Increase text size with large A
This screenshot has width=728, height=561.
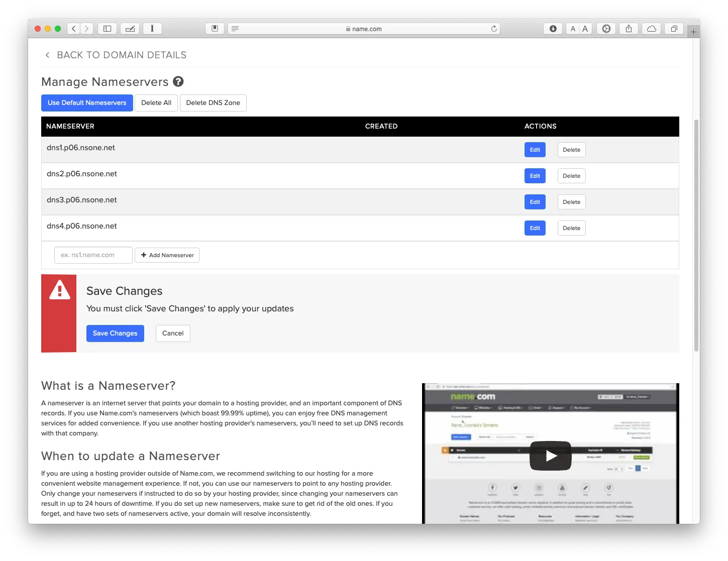585,29
